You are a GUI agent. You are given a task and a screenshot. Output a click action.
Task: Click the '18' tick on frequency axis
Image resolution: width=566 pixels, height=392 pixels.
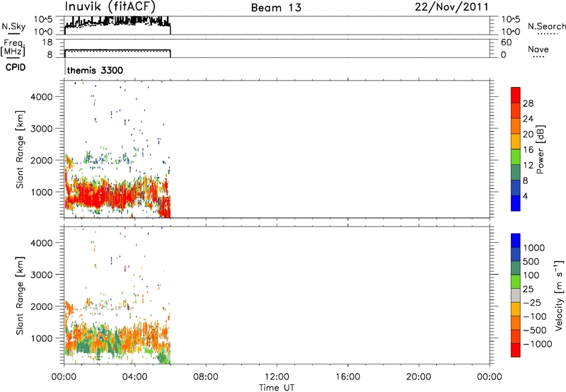tap(47, 42)
